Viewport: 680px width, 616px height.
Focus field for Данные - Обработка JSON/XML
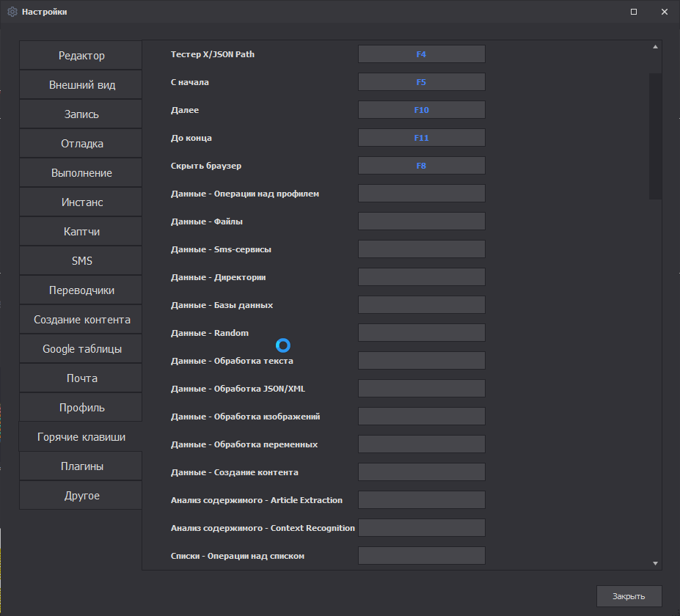[422, 389]
